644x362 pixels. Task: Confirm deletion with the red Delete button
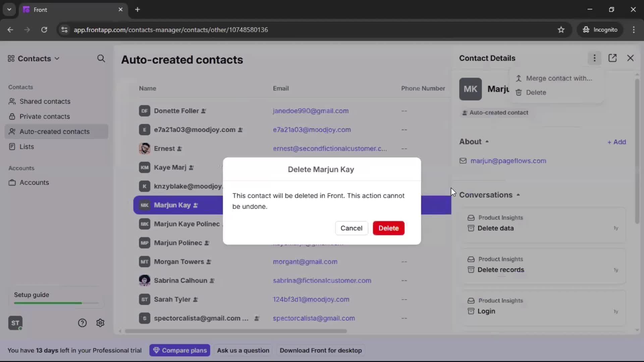pyautogui.click(x=388, y=228)
